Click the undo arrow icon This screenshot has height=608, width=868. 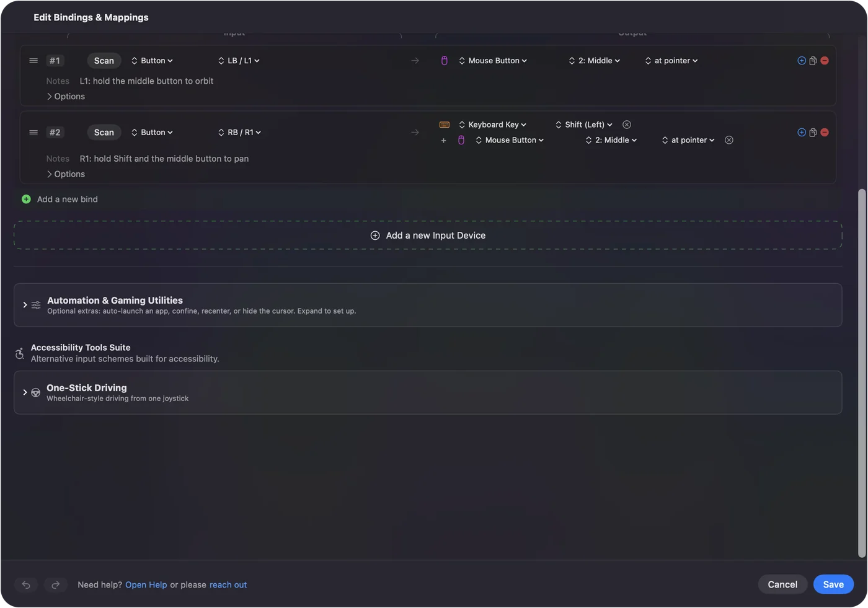pyautogui.click(x=26, y=585)
